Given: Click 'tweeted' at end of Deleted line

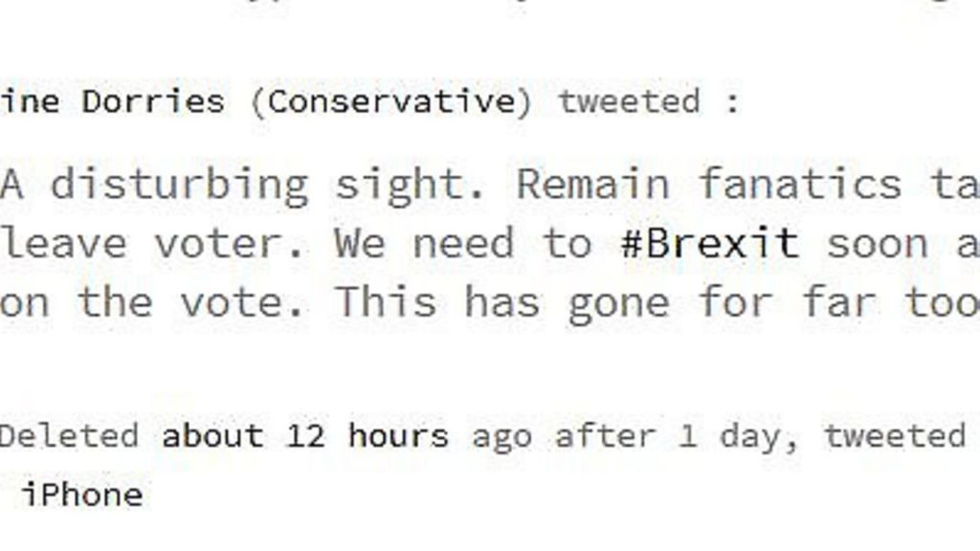Looking at the screenshot, I should coord(896,435).
